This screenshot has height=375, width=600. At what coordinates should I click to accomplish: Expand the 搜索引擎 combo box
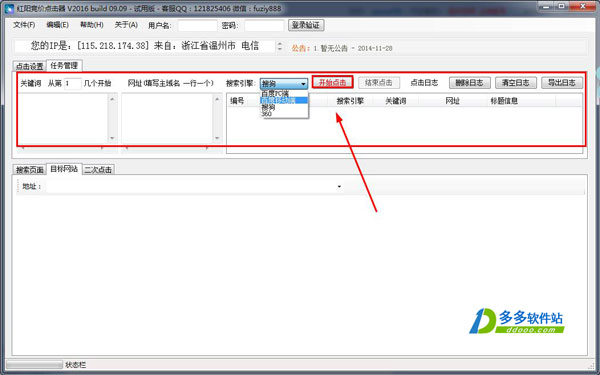click(284, 83)
